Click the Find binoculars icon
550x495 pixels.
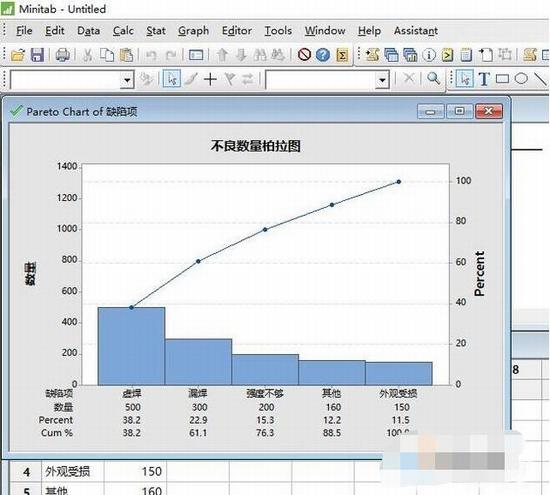(x=260, y=55)
